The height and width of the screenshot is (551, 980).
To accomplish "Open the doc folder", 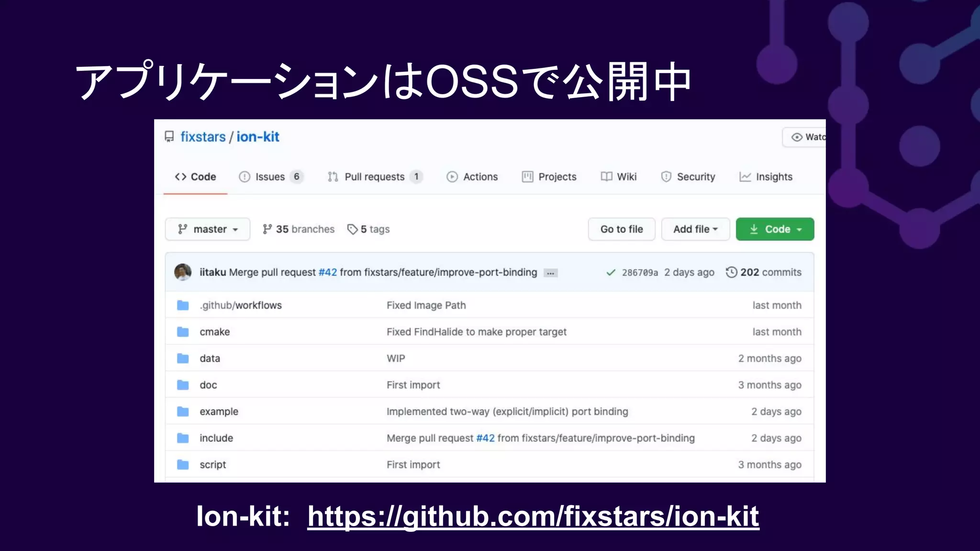I will pos(209,385).
